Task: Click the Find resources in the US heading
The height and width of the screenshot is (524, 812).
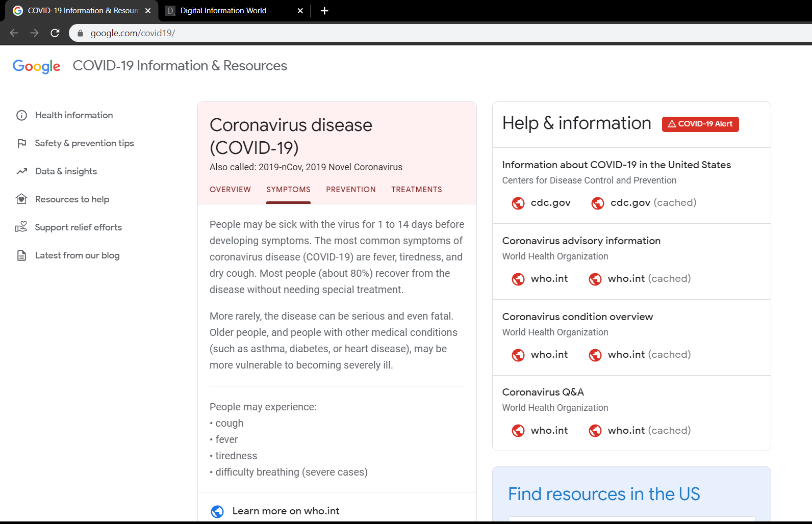Action: pos(604,494)
